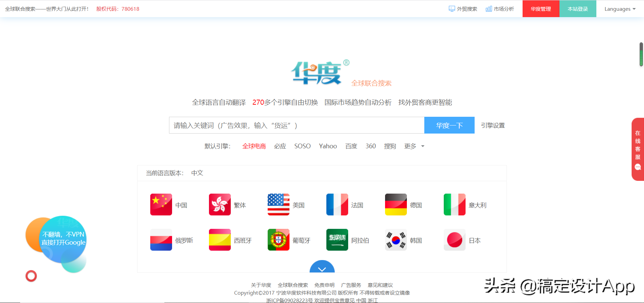Image resolution: width=644 pixels, height=303 pixels.
Task: Open the 免责申明 footer link
Action: click(x=324, y=285)
